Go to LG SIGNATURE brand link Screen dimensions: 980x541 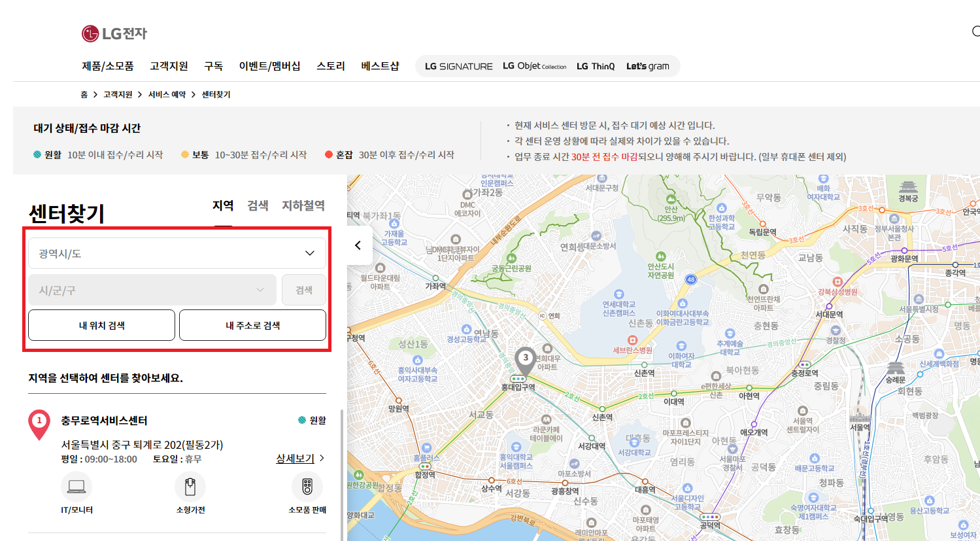coord(459,66)
